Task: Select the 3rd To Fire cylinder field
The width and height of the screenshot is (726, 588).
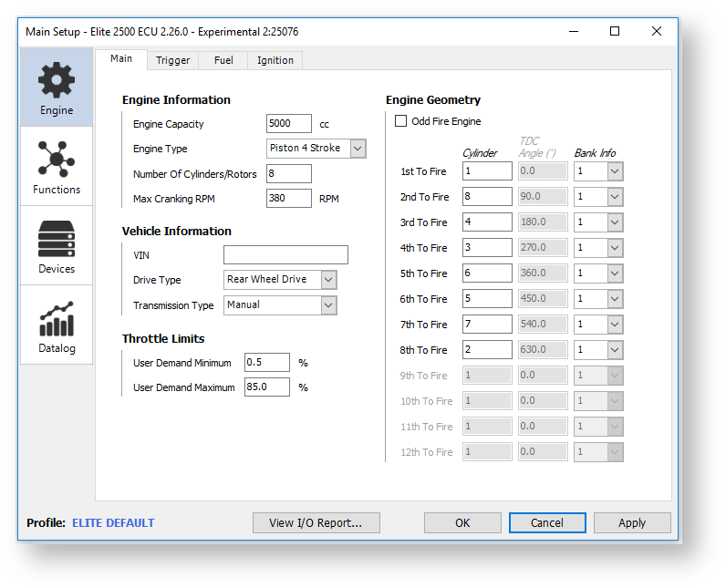Action: click(487, 222)
